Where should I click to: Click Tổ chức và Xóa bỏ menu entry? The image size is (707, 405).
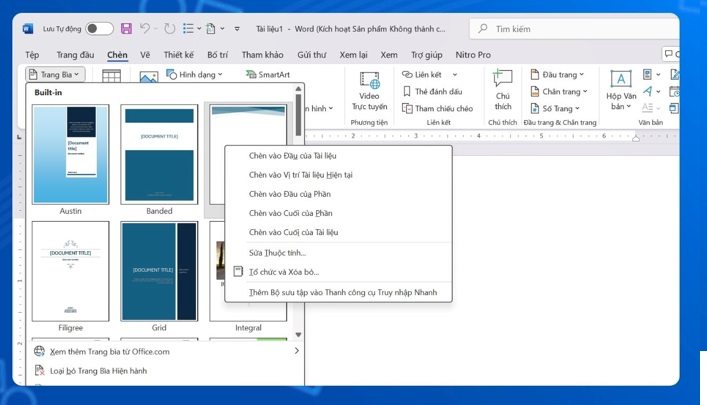coord(284,272)
